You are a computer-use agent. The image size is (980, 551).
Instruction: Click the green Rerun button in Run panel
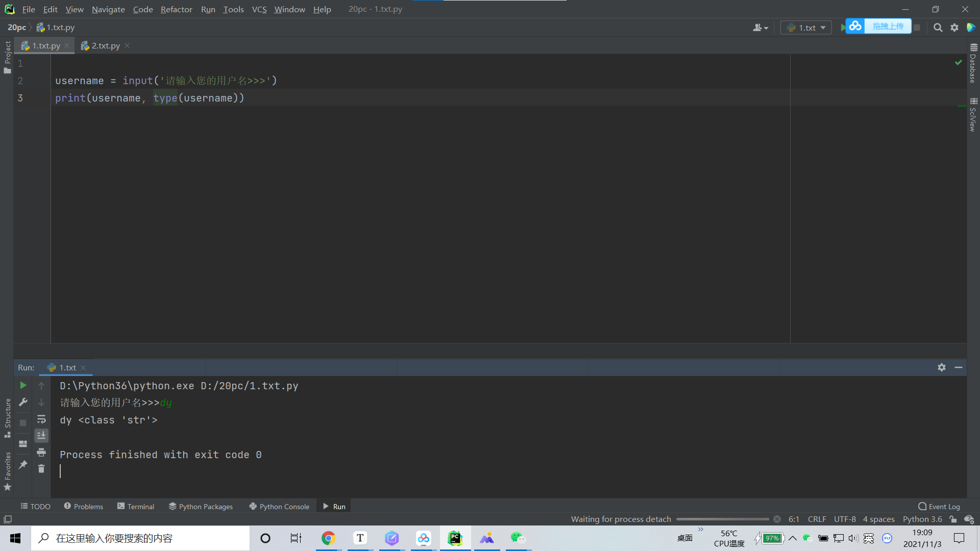pyautogui.click(x=23, y=385)
